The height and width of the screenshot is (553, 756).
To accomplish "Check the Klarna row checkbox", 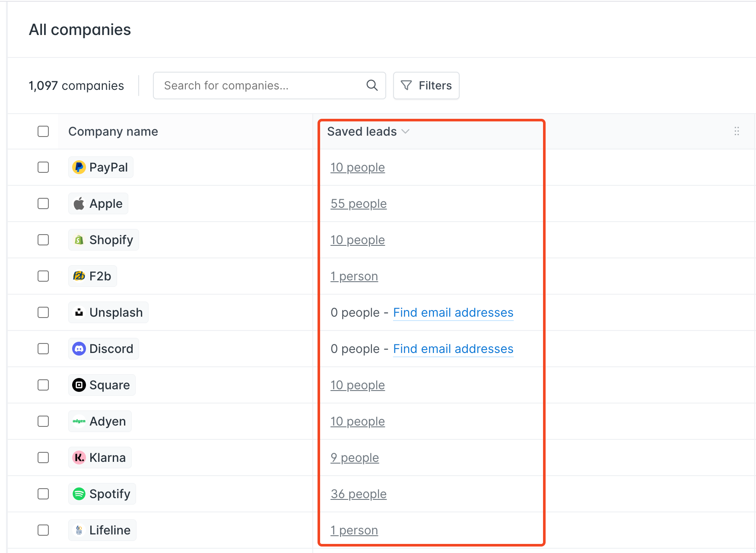I will click(43, 458).
